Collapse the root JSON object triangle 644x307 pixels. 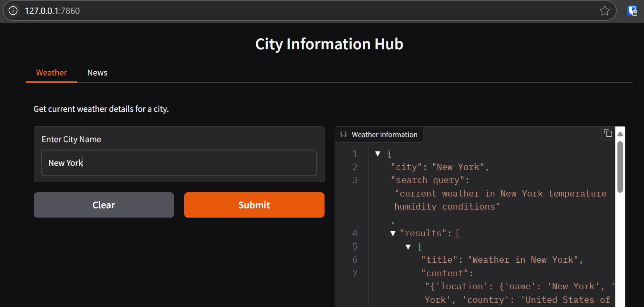coord(378,153)
